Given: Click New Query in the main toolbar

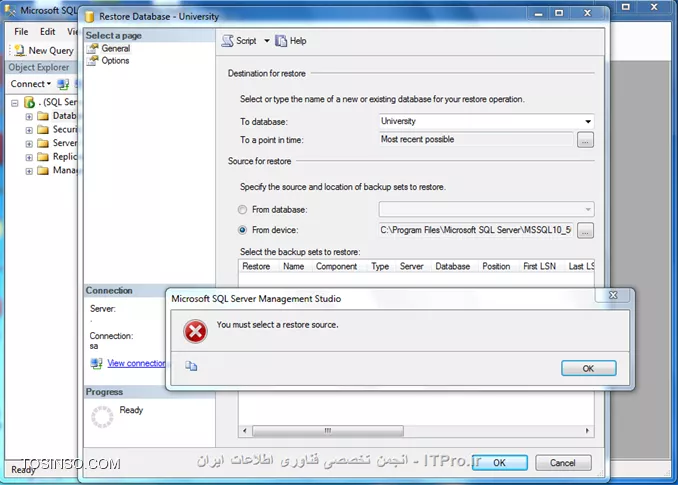Looking at the screenshot, I should point(44,51).
